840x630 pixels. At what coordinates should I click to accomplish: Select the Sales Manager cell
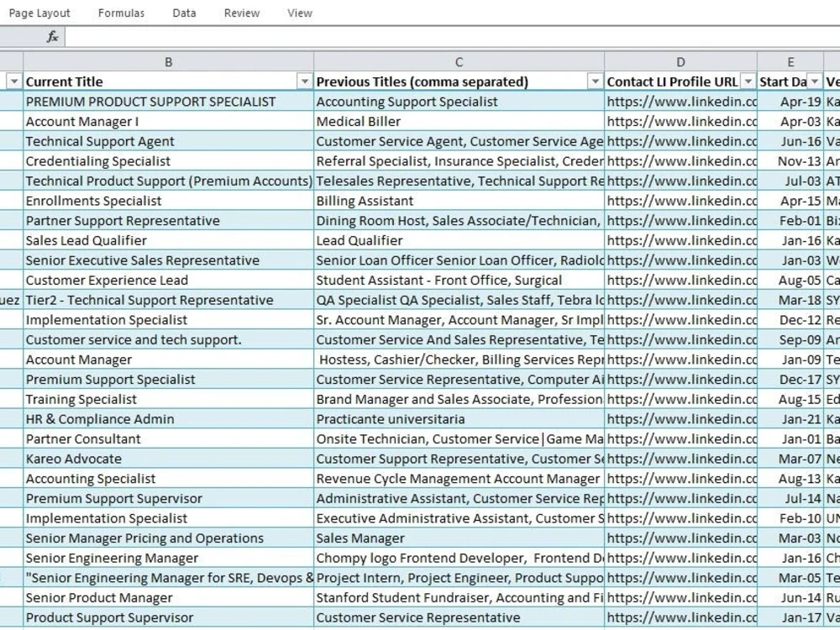coord(459,538)
